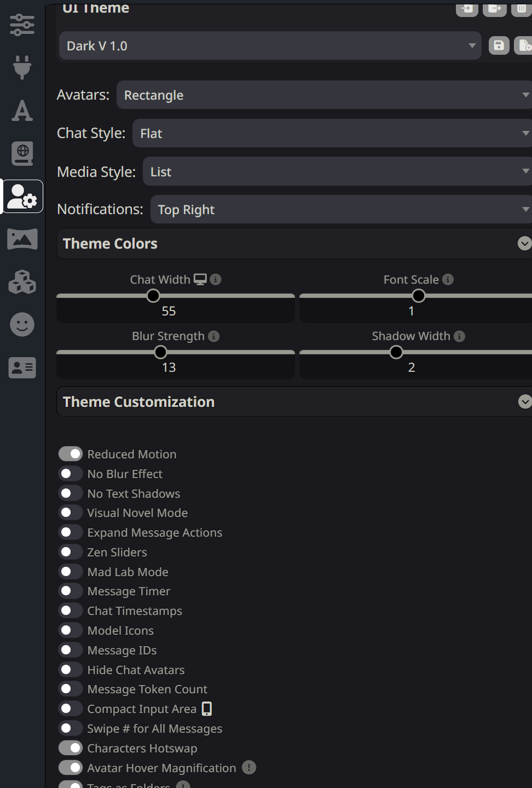Viewport: 532px width, 788px height.
Task: Click the info icon next to Font Scale
Action: [x=448, y=279]
